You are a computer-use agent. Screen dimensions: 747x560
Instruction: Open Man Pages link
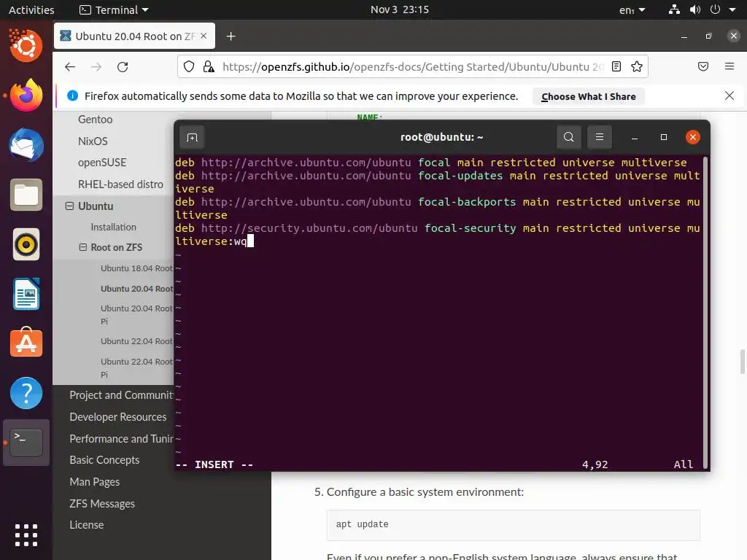pyautogui.click(x=94, y=482)
